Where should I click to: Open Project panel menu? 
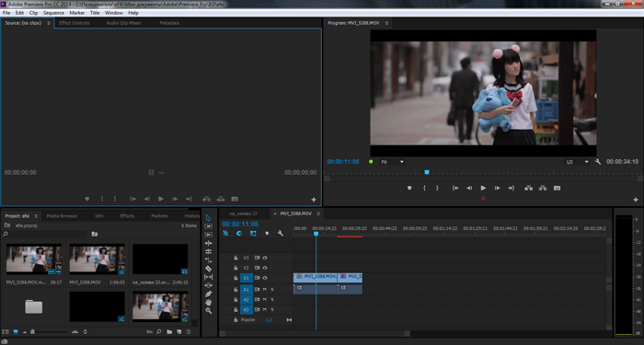point(36,216)
